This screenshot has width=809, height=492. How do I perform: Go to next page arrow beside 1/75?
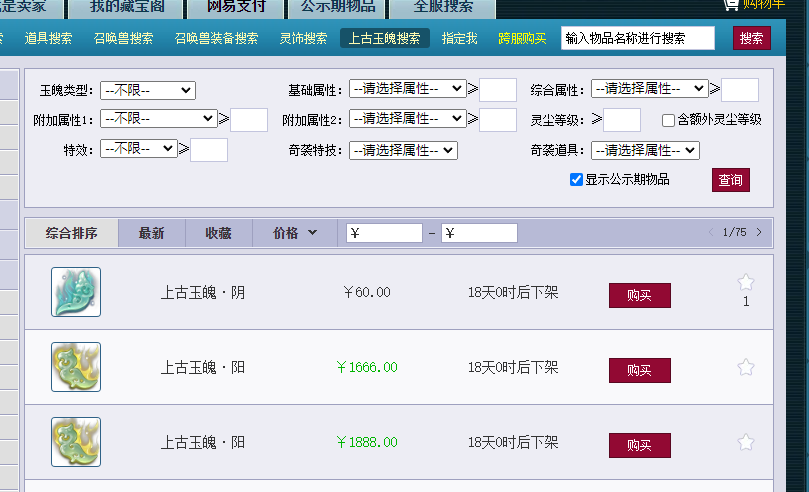759,233
